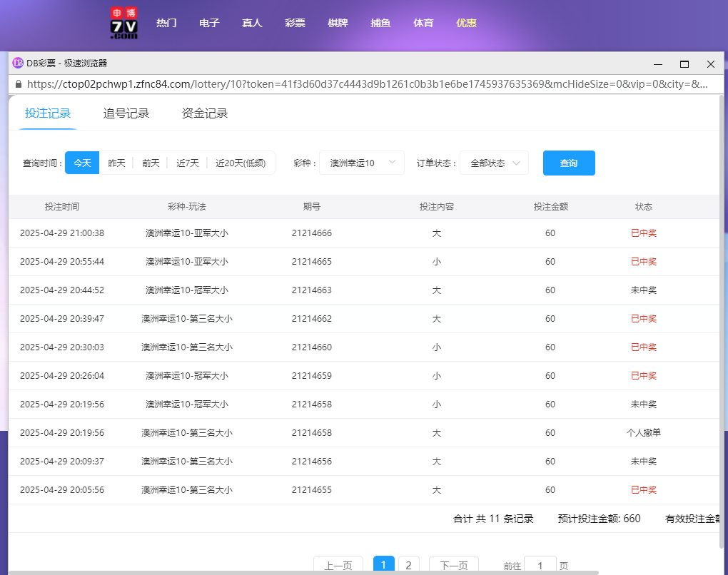This screenshot has height=575, width=728.
Task: Select the 前天 date filter
Action: tap(150, 163)
